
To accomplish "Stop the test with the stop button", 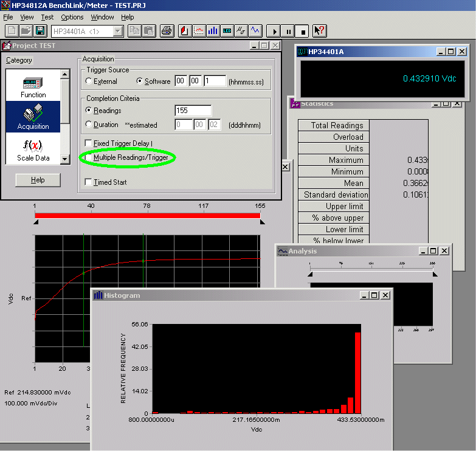I will [302, 31].
